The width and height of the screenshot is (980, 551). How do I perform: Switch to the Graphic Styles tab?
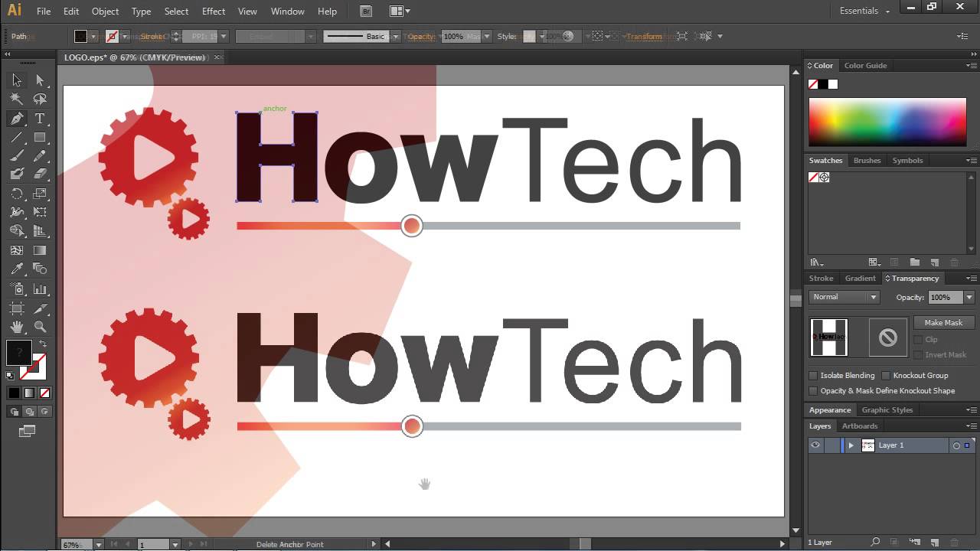tap(887, 410)
